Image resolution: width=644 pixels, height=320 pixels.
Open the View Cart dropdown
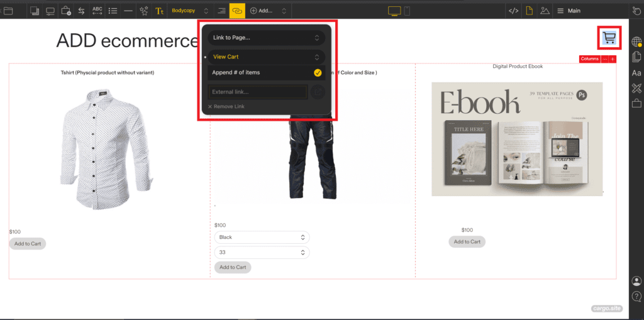click(x=266, y=57)
